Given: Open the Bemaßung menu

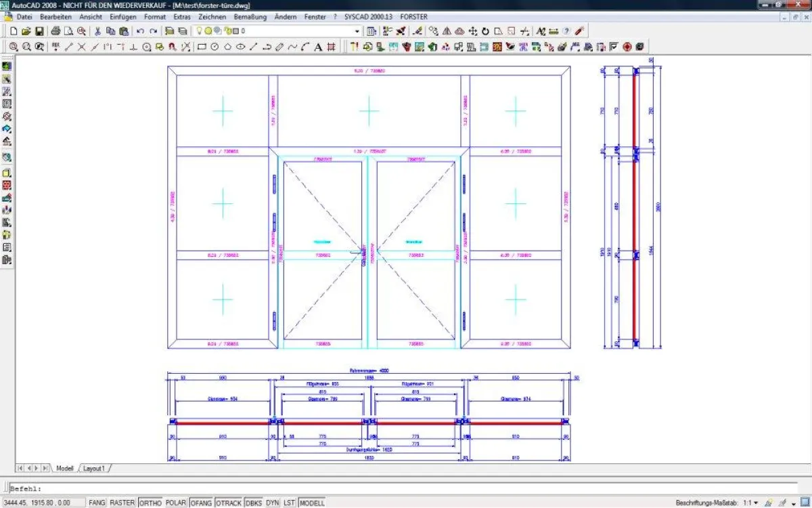Looking at the screenshot, I should pos(250,16).
